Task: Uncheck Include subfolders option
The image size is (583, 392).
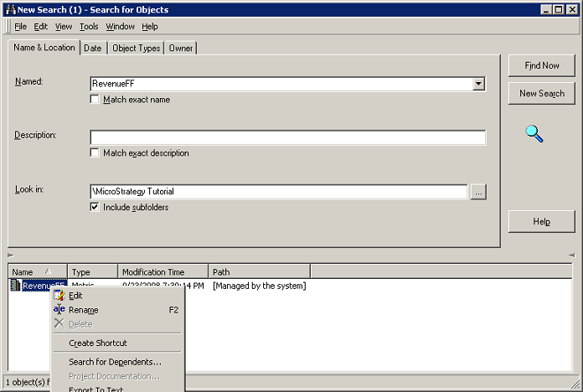Action: point(95,207)
